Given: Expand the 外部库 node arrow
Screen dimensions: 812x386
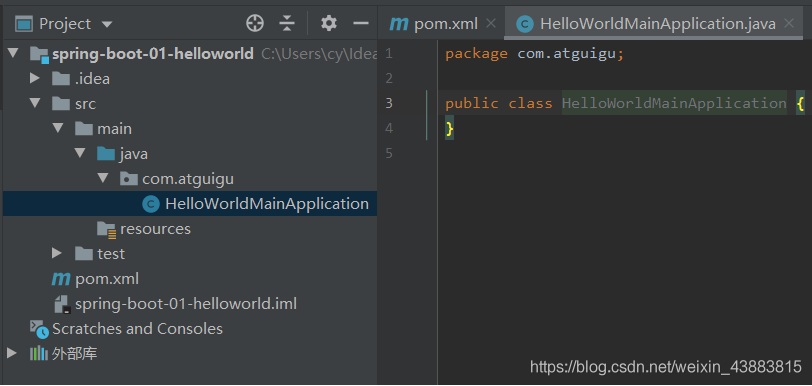Looking at the screenshot, I should tap(11, 353).
